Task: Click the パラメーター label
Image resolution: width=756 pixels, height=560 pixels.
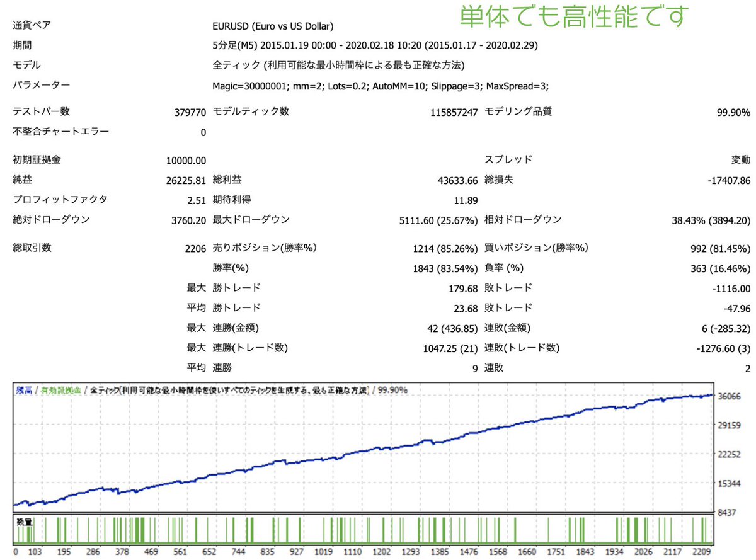Action: click(41, 84)
